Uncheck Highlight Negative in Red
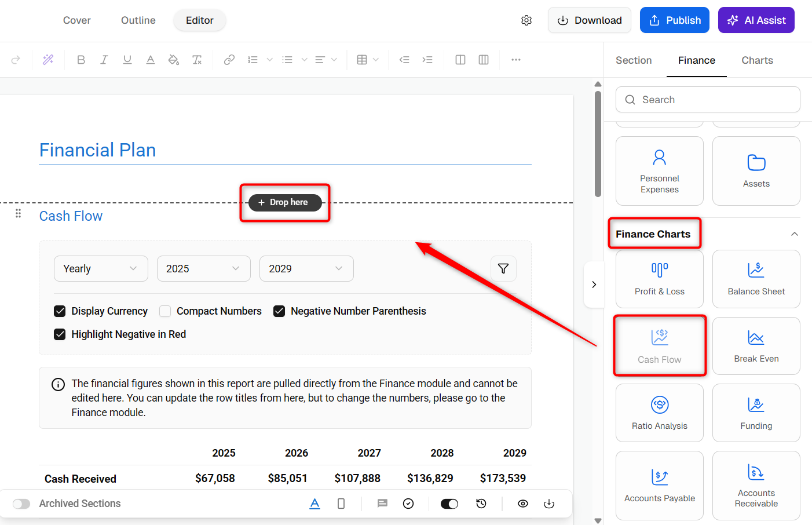The width and height of the screenshot is (812, 525). tap(60, 334)
